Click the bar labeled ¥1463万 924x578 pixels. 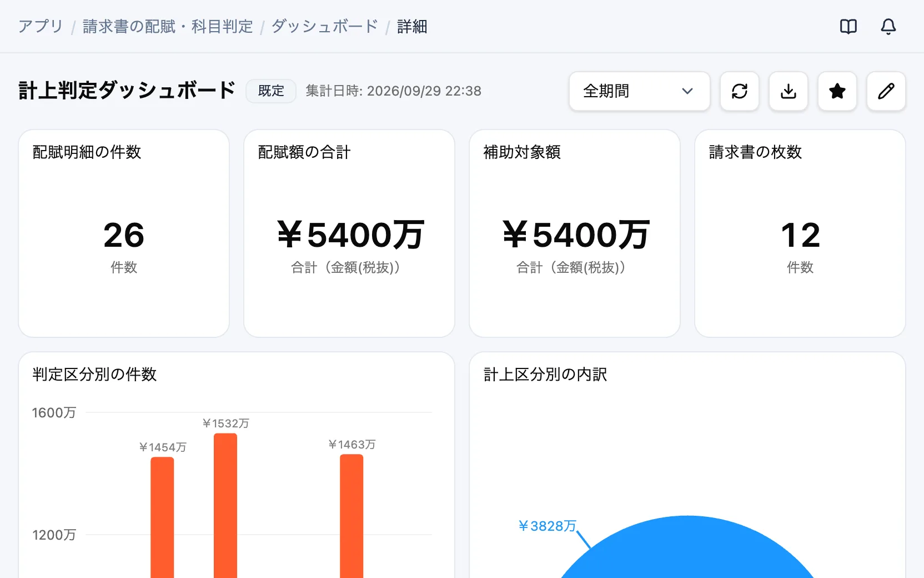click(x=351, y=516)
